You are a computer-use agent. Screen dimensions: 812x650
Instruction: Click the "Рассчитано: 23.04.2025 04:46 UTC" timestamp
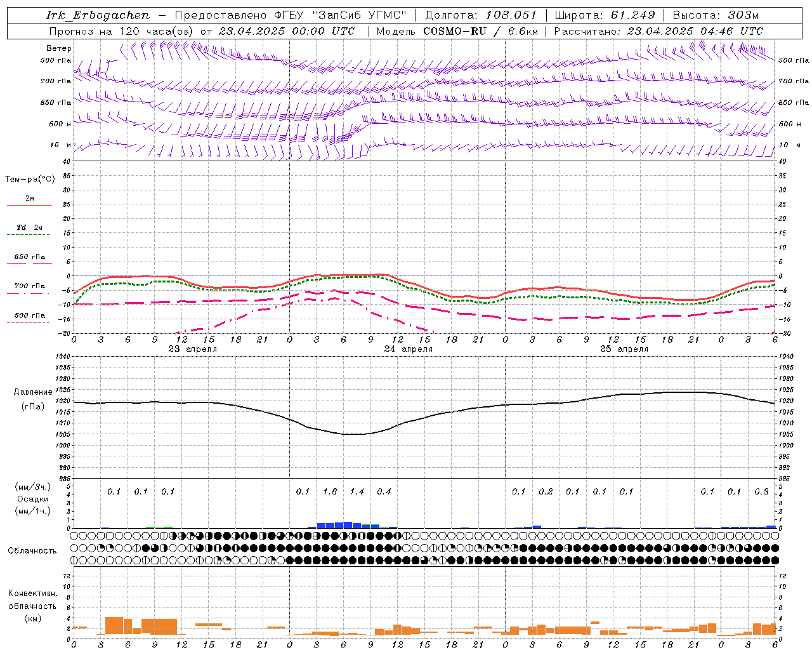pos(658,31)
